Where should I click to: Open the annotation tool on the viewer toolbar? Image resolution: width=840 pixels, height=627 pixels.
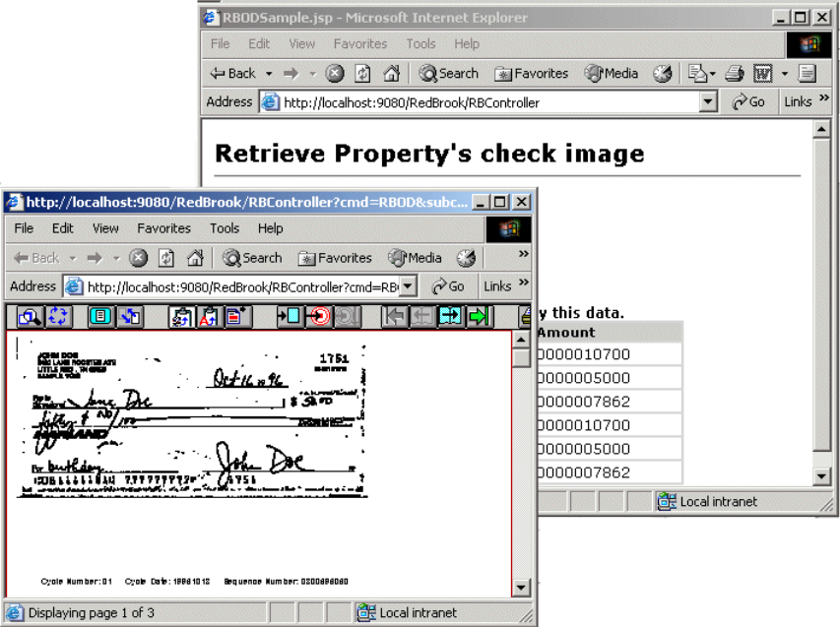point(233,315)
